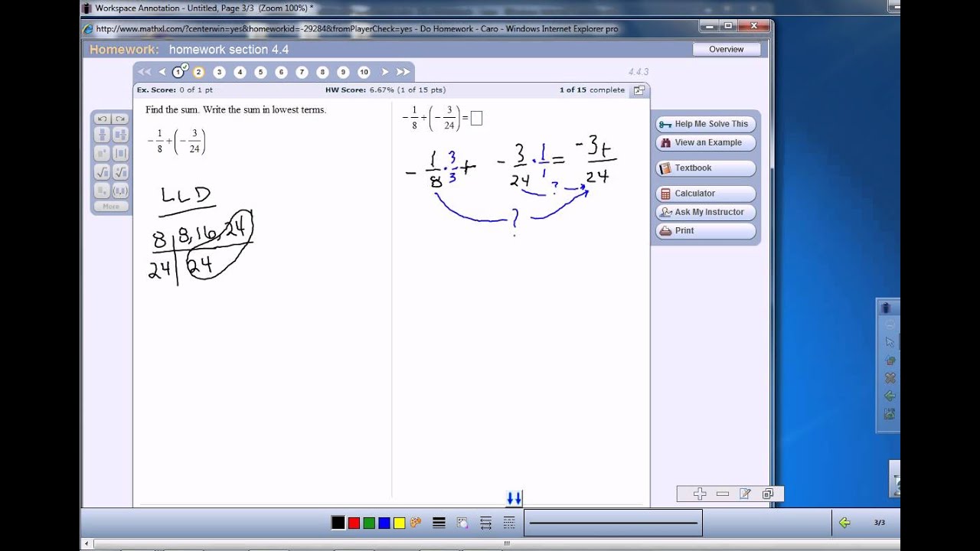Screen dimensions: 980x551
Task: Go to the next question arrow
Action: [385, 72]
